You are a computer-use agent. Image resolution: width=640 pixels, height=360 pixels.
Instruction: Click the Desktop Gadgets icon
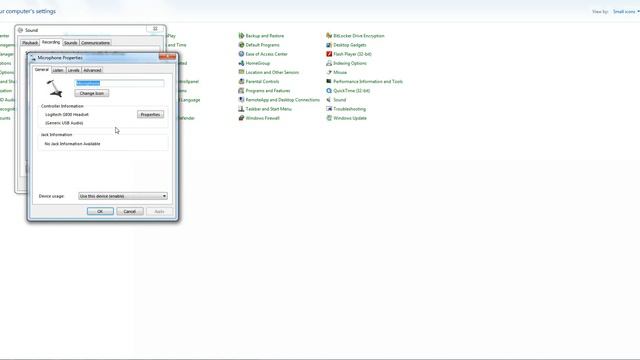click(x=329, y=45)
